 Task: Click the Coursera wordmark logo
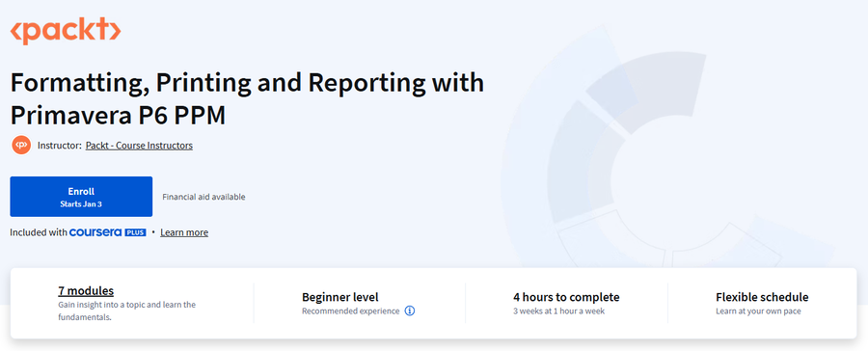pyautogui.click(x=95, y=232)
